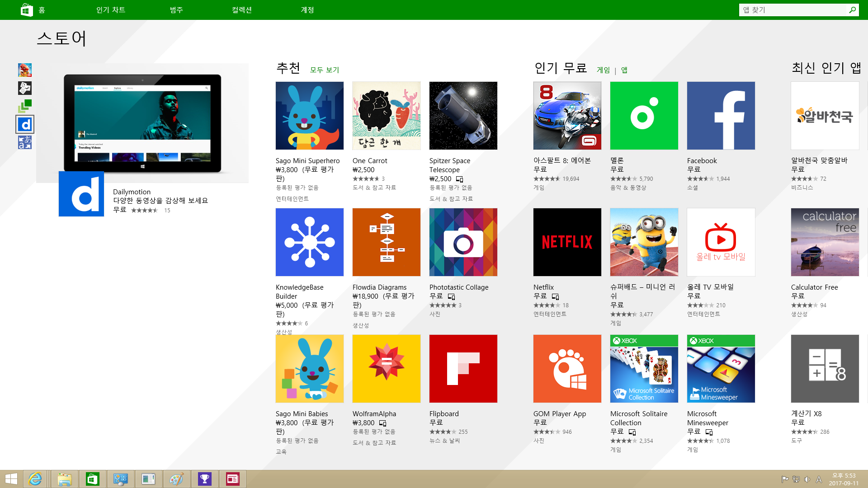Open the Sago Mini Superhero app tile
The width and height of the screenshot is (868, 488).
point(310,116)
